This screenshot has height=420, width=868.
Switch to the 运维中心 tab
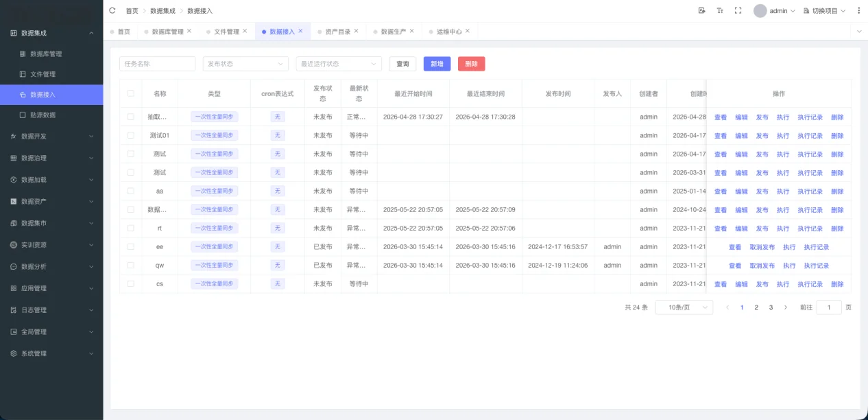449,32
